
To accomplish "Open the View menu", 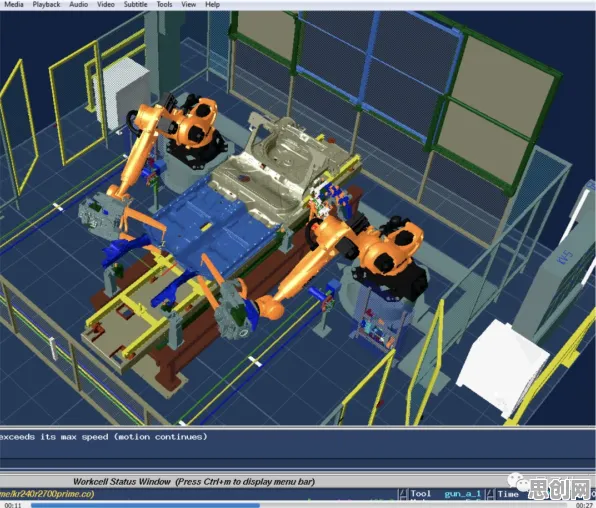I will [x=189, y=5].
